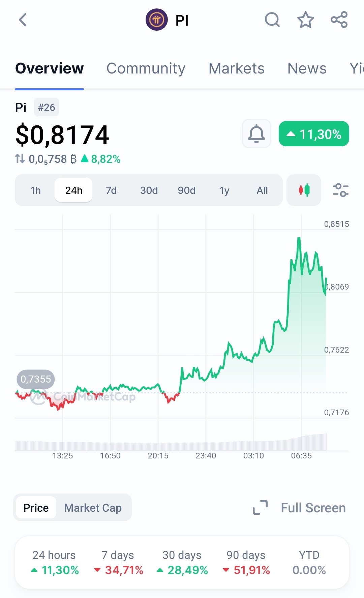This screenshot has height=598, width=364.
Task: Tap the chart's peak price point
Action: click(299, 239)
